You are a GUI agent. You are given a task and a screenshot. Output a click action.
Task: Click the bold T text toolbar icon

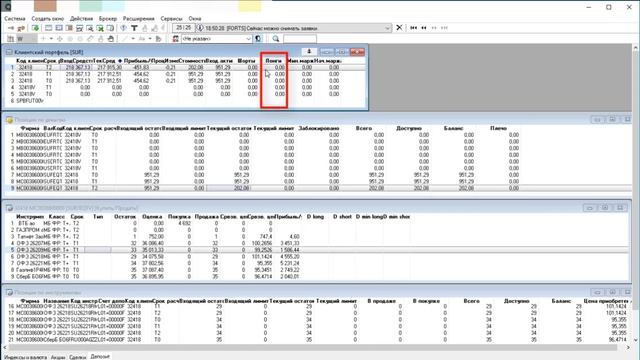(x=134, y=28)
